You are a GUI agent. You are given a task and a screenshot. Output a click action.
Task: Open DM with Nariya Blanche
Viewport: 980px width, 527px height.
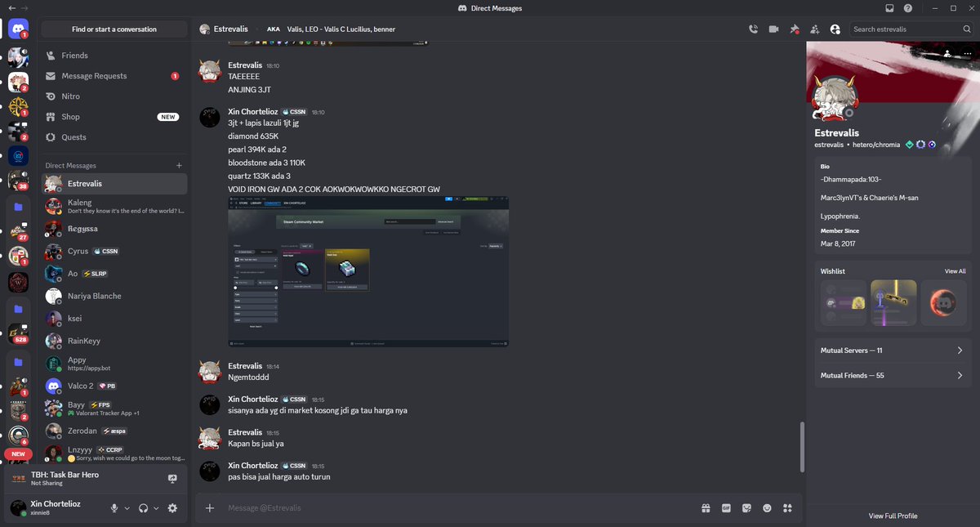tap(114, 296)
